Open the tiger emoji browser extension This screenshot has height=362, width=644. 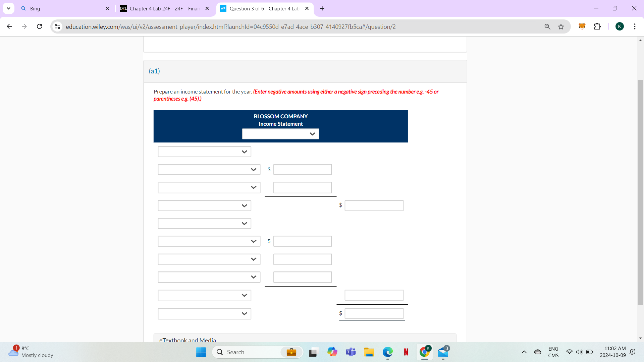pos(583,26)
